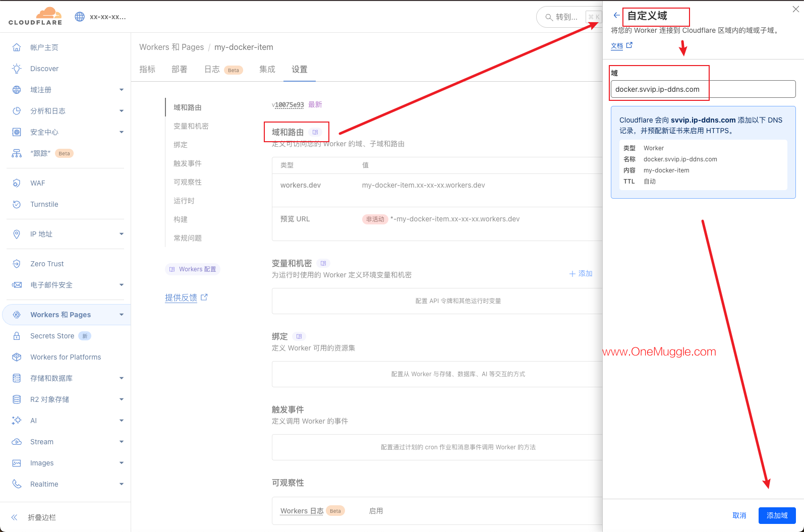Click the "跟踪" network icon
Screen dimensions: 804x532
[17, 153]
